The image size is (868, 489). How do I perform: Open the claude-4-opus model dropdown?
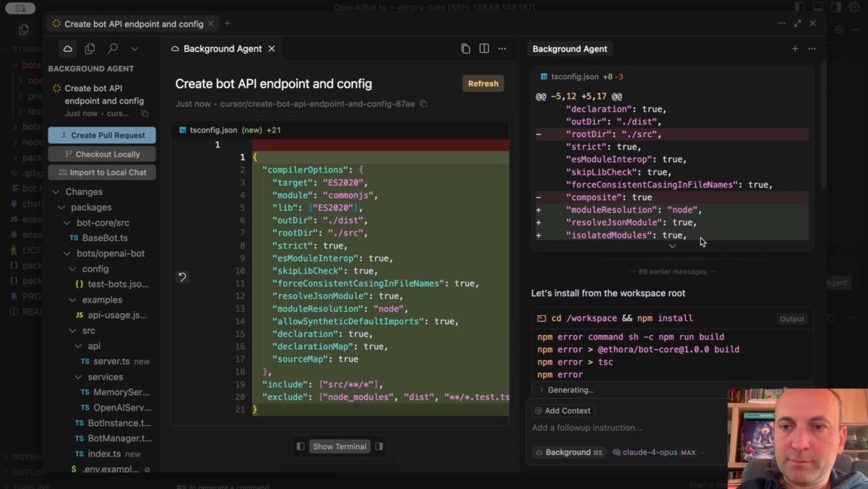pos(658,452)
